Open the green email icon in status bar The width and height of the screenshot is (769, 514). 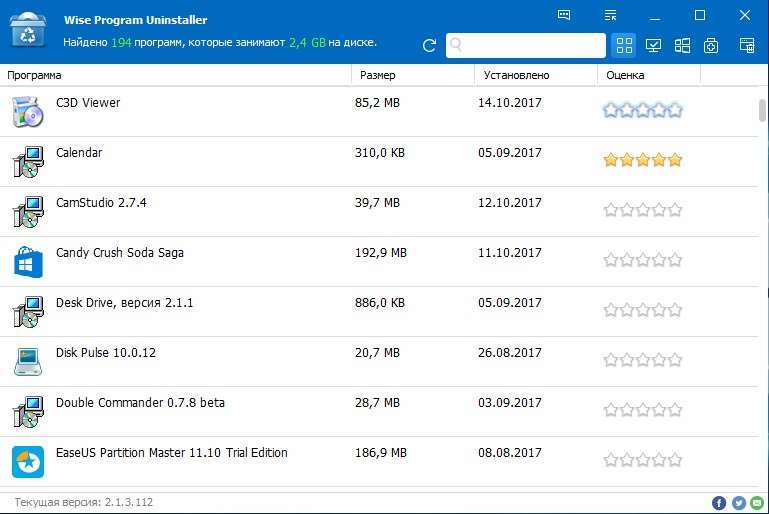pyautogui.click(x=757, y=503)
